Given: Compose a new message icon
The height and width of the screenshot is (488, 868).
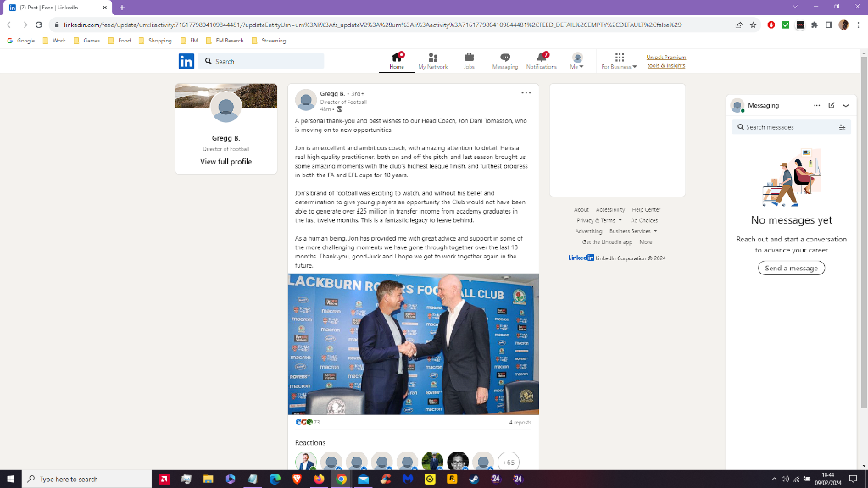Looking at the screenshot, I should coord(832,105).
